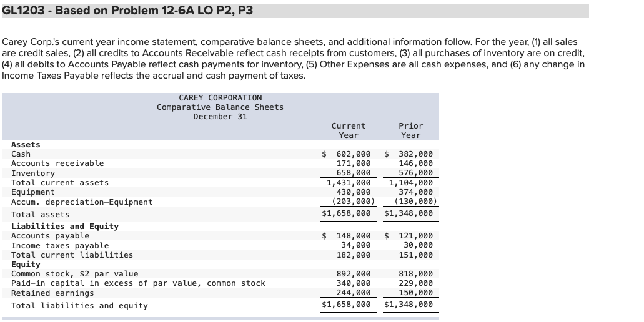This screenshot has width=644, height=322.
Task: Select the Equipment row label
Action: (33, 192)
